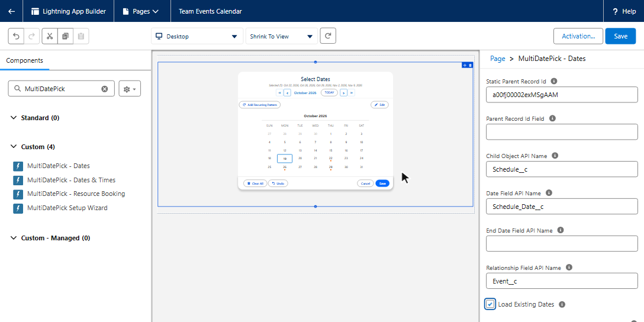Select October 29 in the calendar
This screenshot has height=322, width=644.
point(331,168)
